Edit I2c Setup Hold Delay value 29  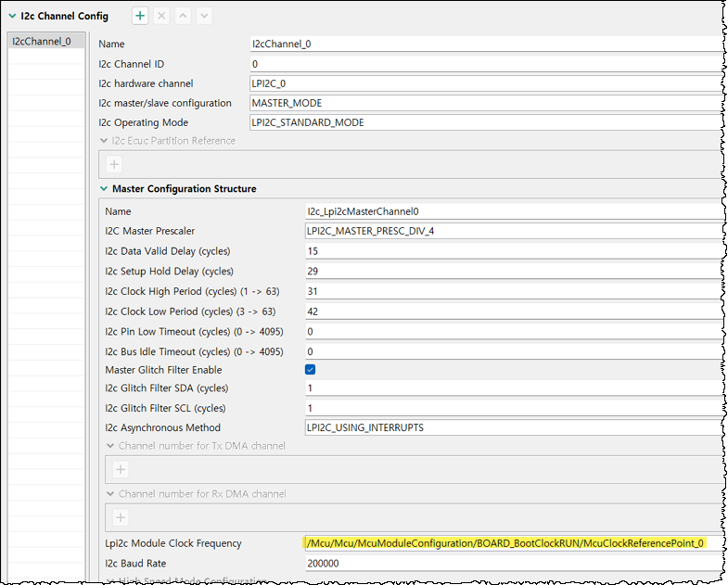pos(515,271)
